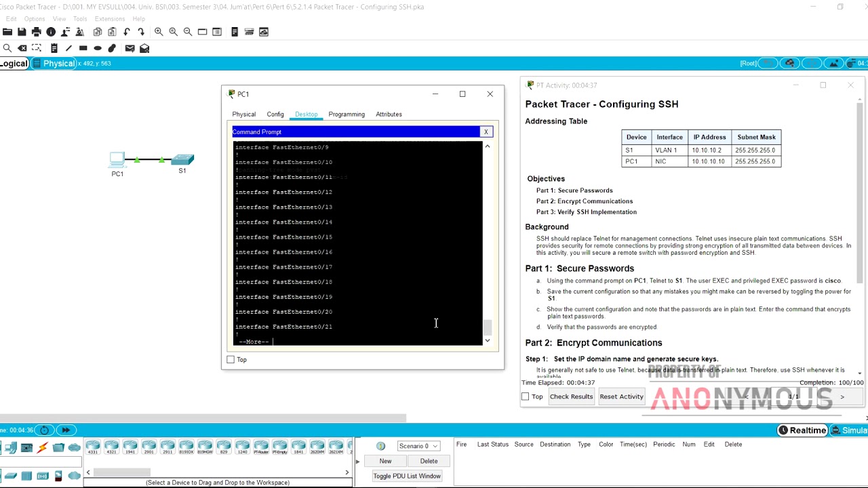Close the Command Prompt with the X button
Image resolution: width=868 pixels, height=488 pixels.
(x=486, y=132)
